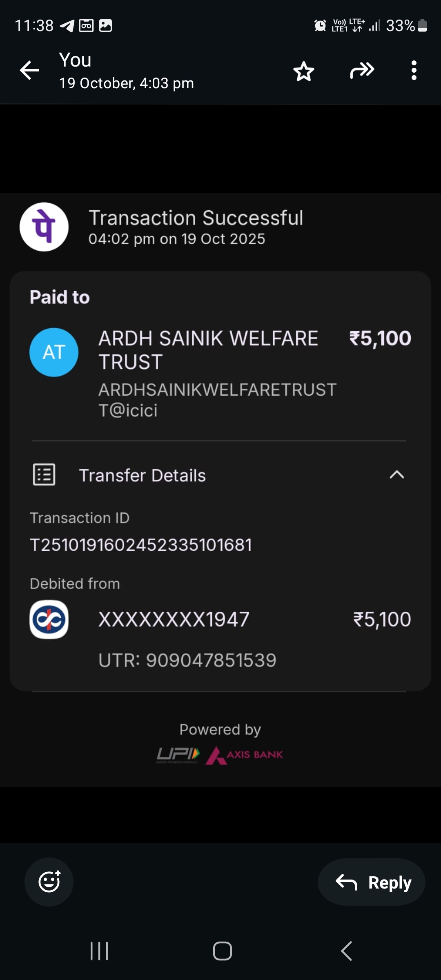The width and height of the screenshot is (441, 980).
Task: Tap the Axis Bank logo
Action: coord(245,755)
